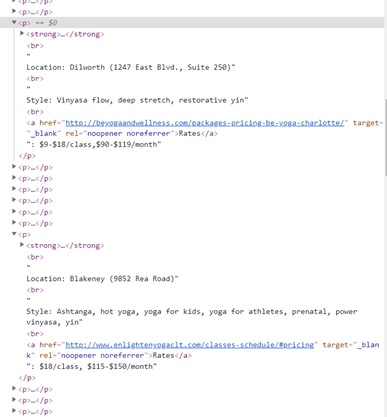This screenshot has height=417, width=387.
Task: Expand the collapsed <p> directly above the $0 row
Action: [14, 11]
